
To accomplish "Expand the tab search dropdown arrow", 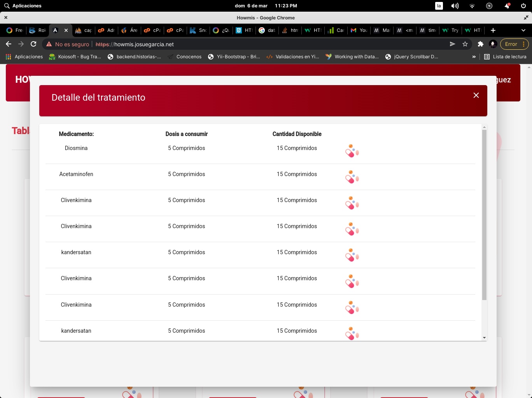I will point(523,30).
